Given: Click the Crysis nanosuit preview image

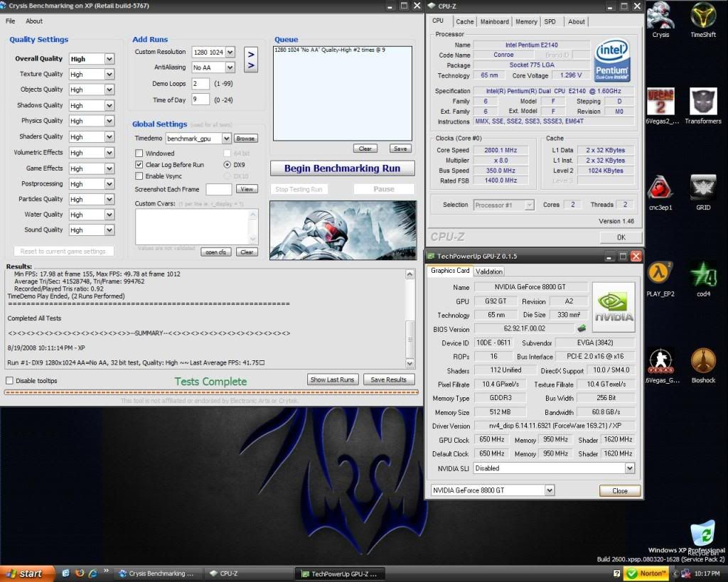Looking at the screenshot, I should point(343,230).
